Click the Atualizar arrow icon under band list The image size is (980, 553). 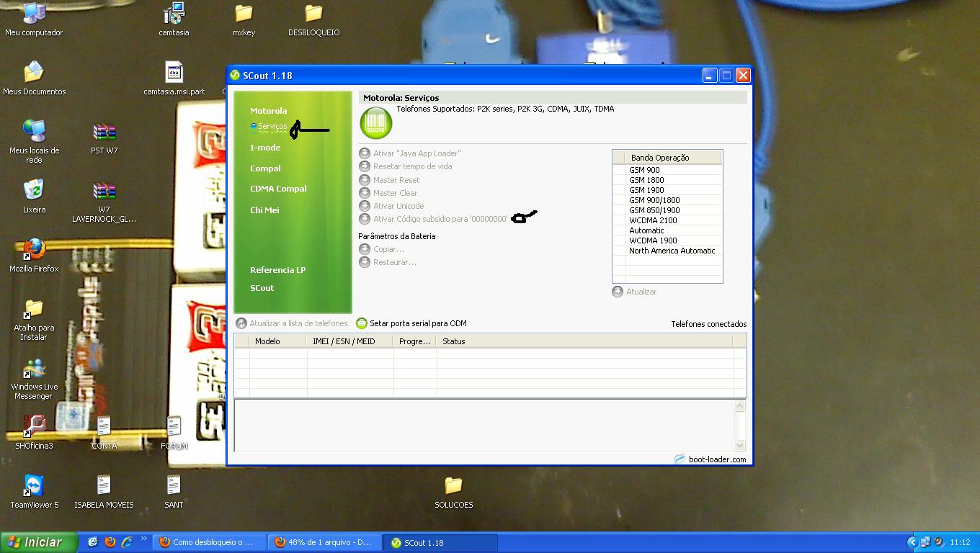618,292
